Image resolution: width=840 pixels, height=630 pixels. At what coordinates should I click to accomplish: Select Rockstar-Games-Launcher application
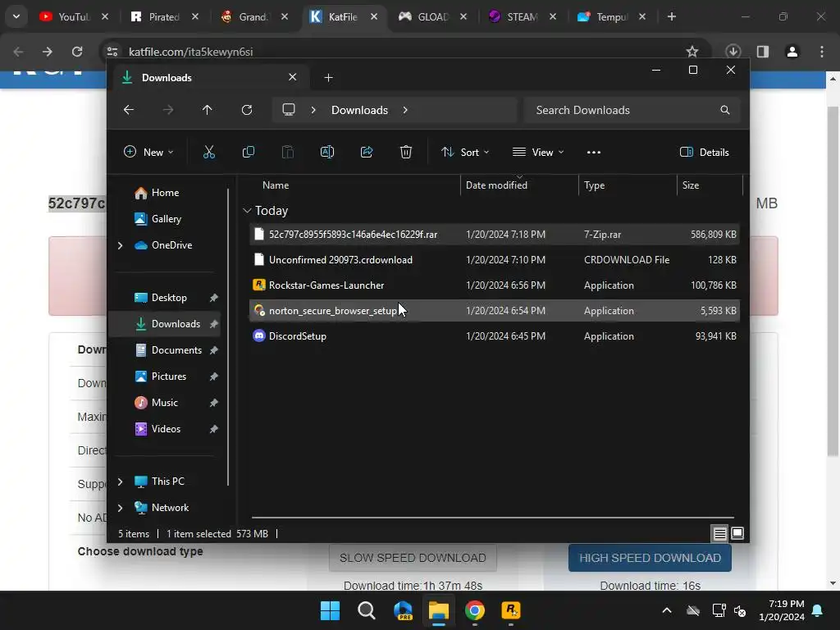[x=494, y=285]
